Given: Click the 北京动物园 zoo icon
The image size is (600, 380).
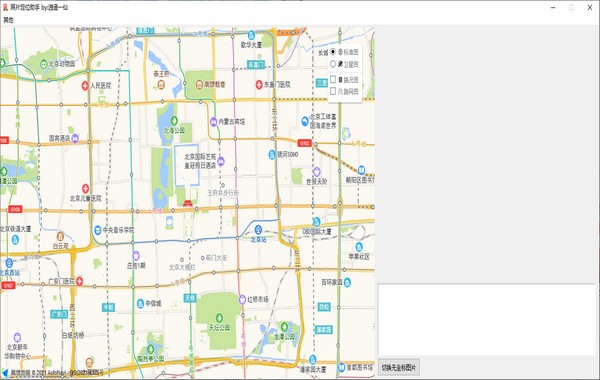Looking at the screenshot, I should (44, 64).
